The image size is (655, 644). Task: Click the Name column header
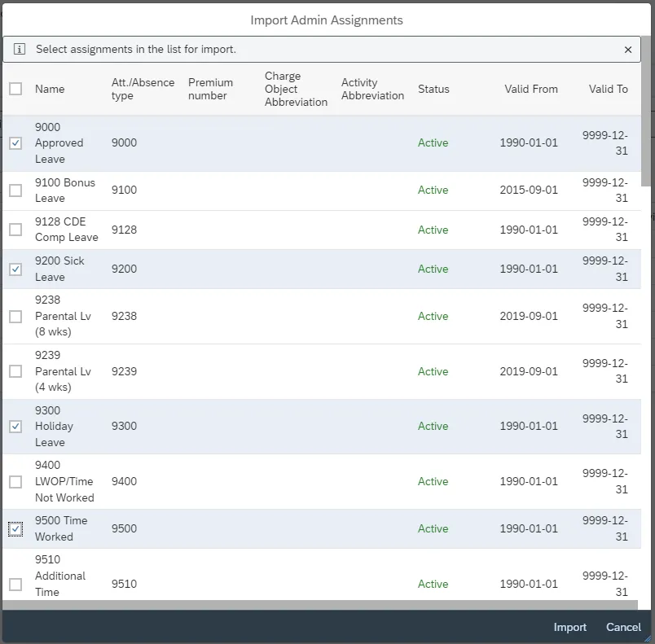[x=50, y=89]
